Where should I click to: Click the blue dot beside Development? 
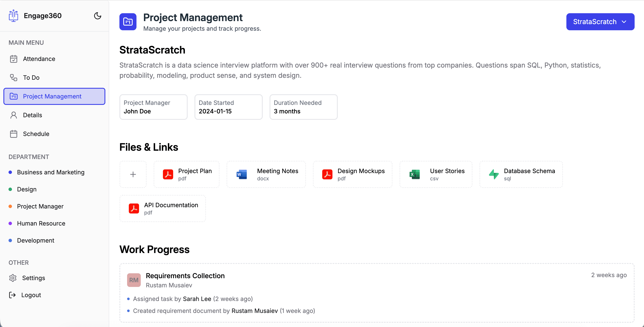click(10, 240)
